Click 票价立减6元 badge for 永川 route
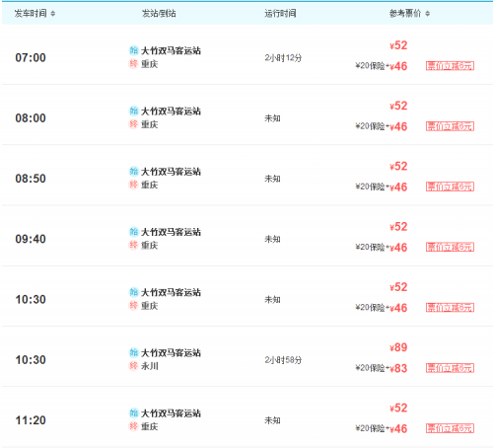This screenshot has width=493, height=448. click(x=450, y=368)
